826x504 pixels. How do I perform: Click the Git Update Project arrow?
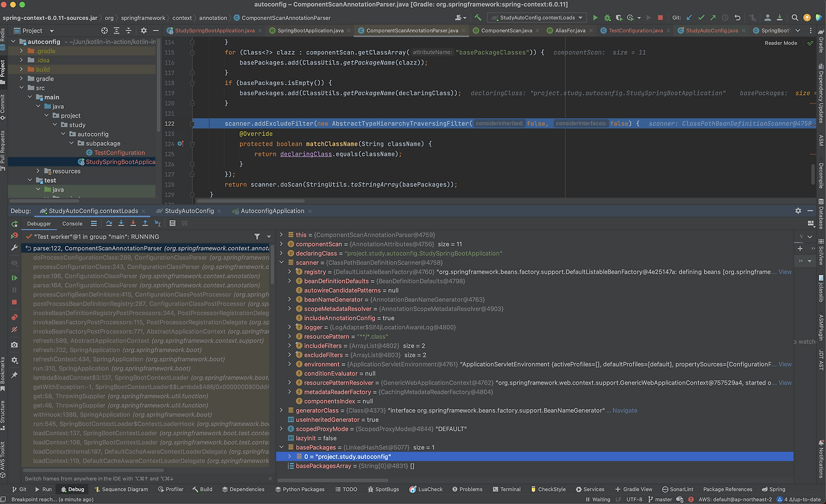pos(689,17)
